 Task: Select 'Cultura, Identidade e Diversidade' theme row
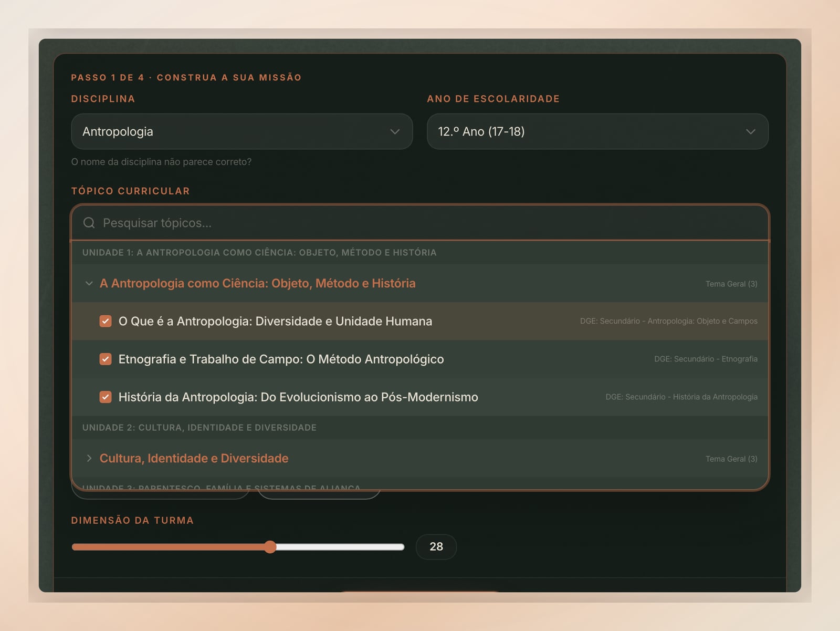[x=420, y=458]
